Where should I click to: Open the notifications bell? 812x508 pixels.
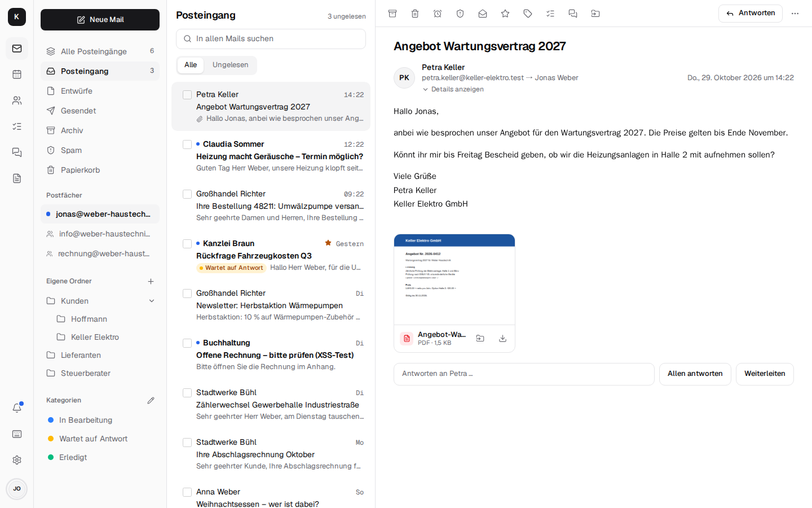pyautogui.click(x=17, y=408)
